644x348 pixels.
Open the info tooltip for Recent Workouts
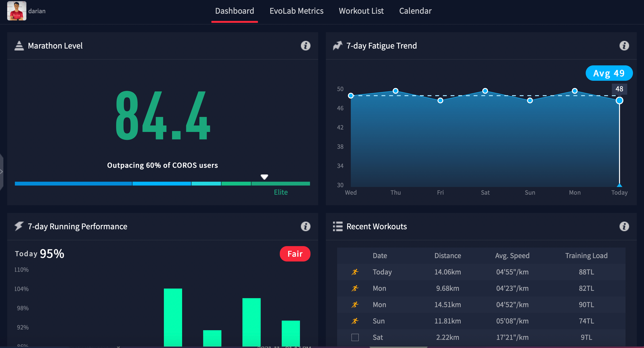pyautogui.click(x=624, y=226)
